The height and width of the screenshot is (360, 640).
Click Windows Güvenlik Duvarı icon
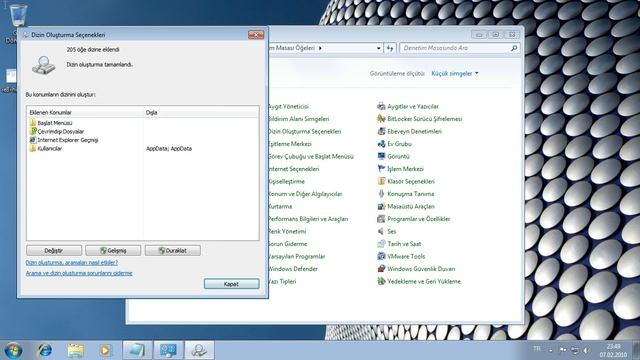coord(381,269)
